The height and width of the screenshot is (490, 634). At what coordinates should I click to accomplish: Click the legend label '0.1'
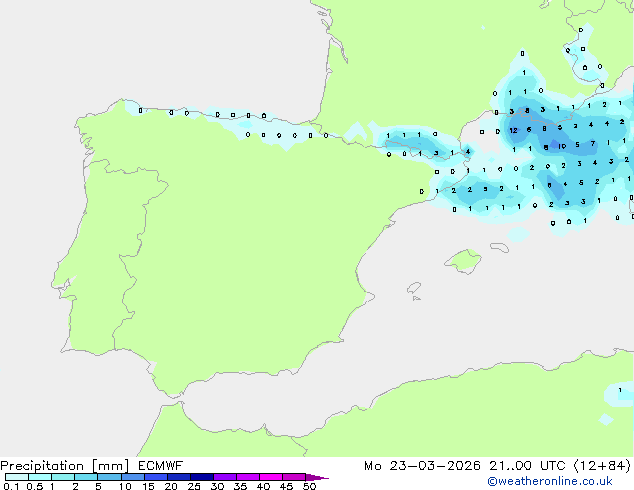tap(11, 486)
